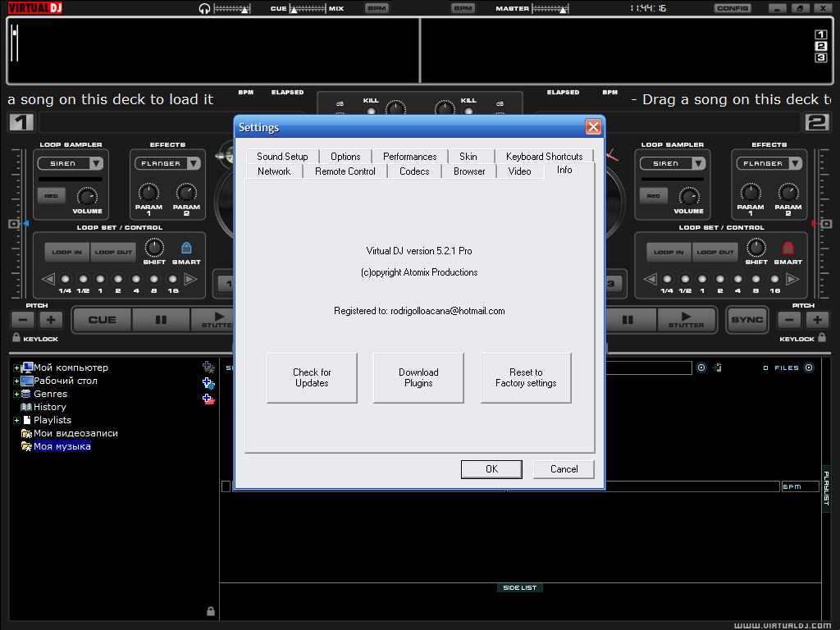The height and width of the screenshot is (630, 840).
Task: Click the left deck CUE button
Action: point(102,320)
